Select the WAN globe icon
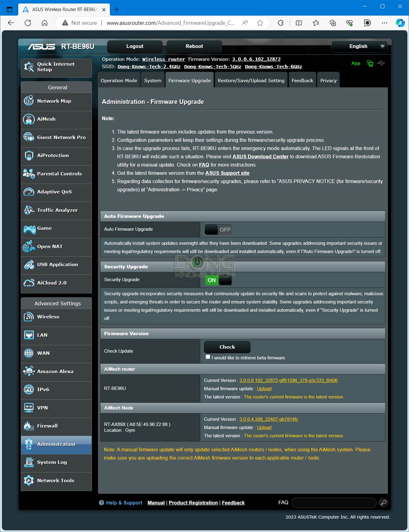Viewport: 409px width, 532px height. click(29, 353)
